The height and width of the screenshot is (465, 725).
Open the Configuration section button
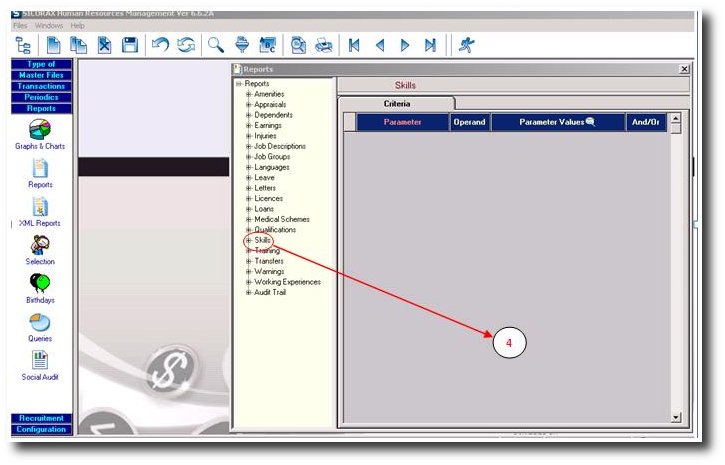pos(40,429)
